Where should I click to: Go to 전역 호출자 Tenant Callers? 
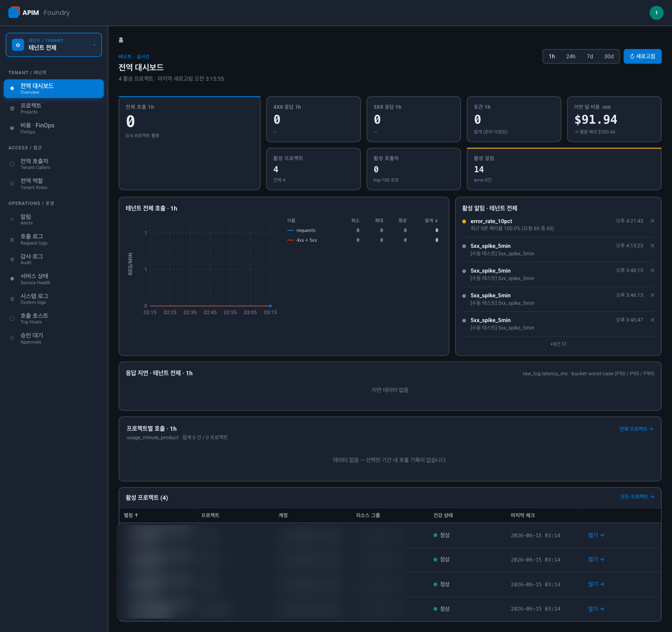coord(54,164)
